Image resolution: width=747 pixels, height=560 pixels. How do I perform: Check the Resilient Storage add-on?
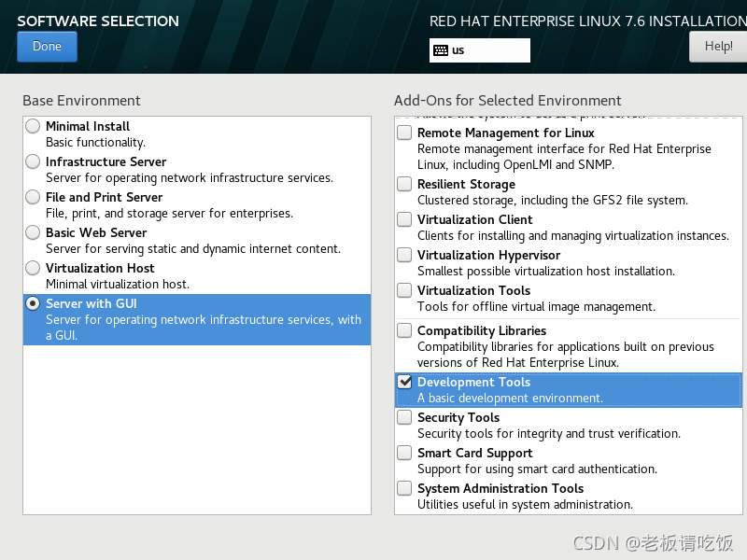[404, 184]
